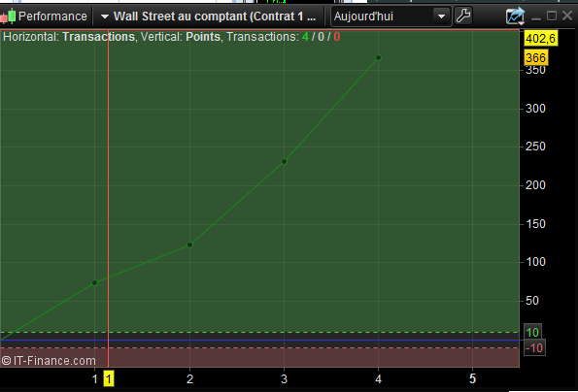Viewport: 578px width, 392px height.
Task: Click the Wall Street au comptant title
Action: click(215, 16)
